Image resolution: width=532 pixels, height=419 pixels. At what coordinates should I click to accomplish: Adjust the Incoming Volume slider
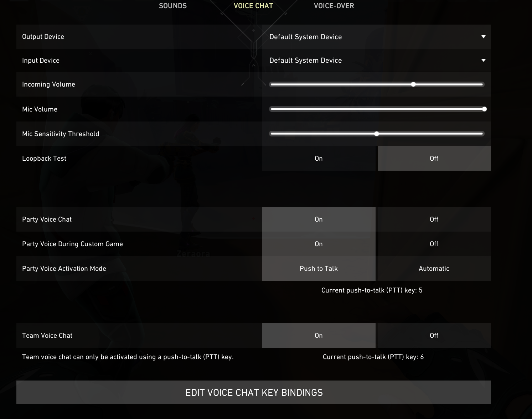click(x=377, y=84)
